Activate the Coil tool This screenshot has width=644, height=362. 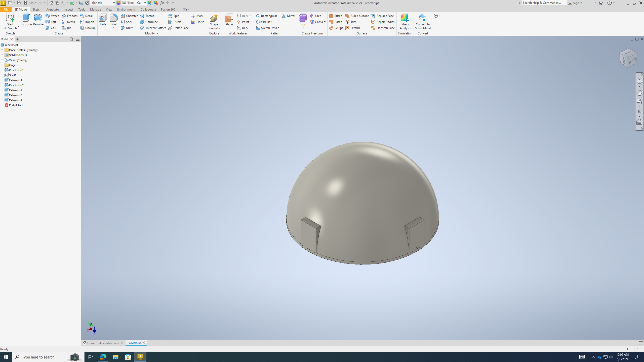coord(51,28)
